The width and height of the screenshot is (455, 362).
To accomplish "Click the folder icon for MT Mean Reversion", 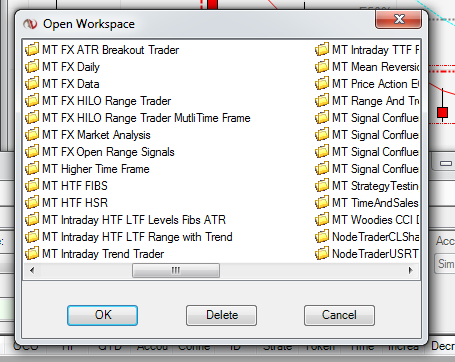I will tap(322, 67).
